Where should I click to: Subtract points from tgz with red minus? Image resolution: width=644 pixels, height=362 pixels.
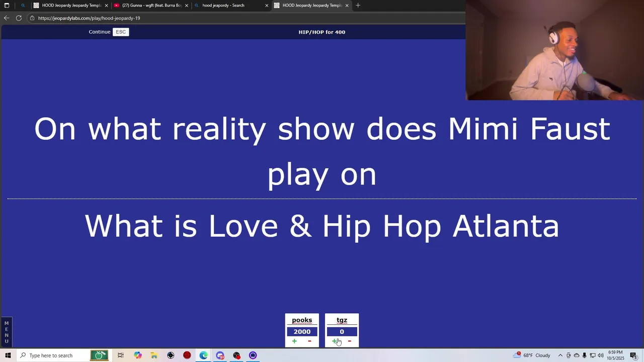point(349,341)
